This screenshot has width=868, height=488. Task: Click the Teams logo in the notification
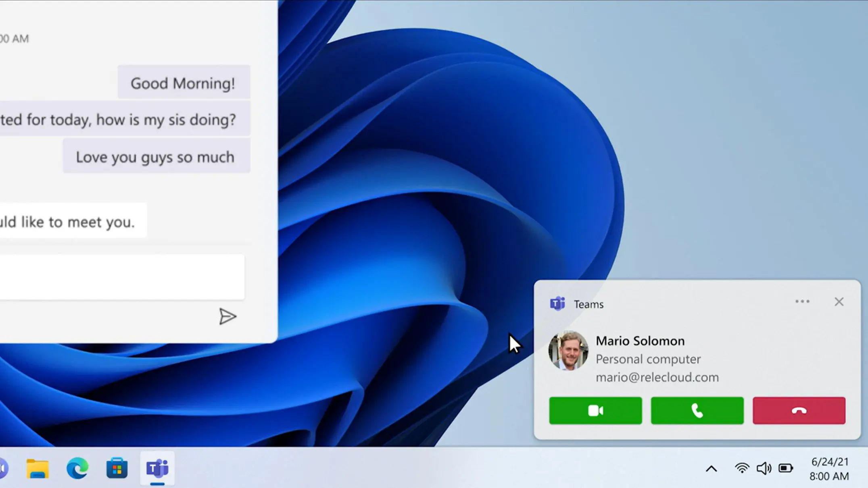point(557,303)
